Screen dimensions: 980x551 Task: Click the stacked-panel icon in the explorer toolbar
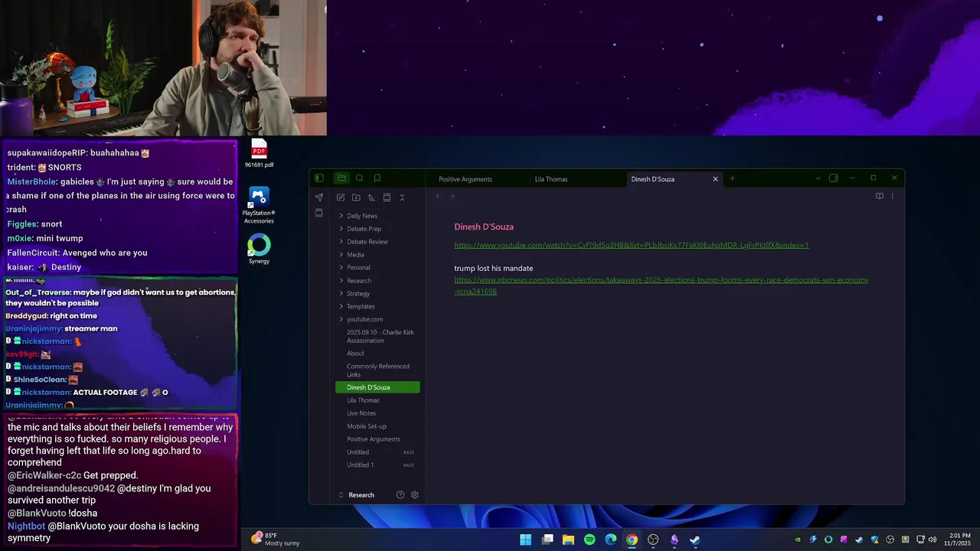(387, 197)
